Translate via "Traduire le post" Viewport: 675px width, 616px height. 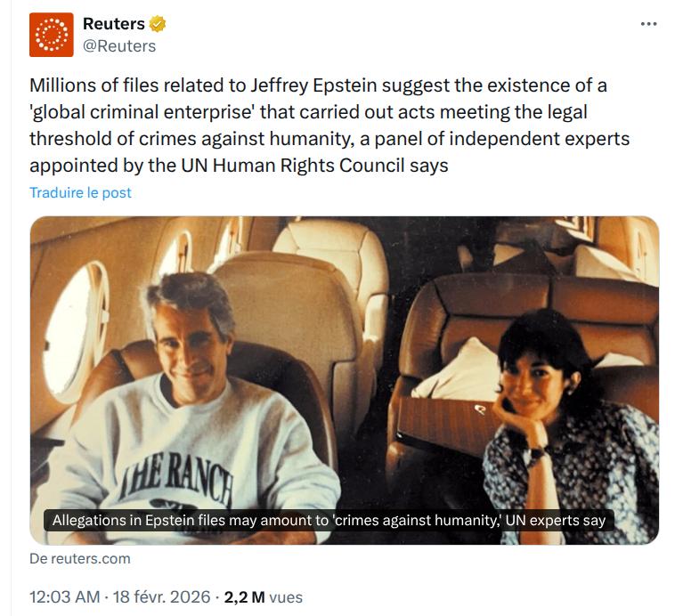point(80,192)
